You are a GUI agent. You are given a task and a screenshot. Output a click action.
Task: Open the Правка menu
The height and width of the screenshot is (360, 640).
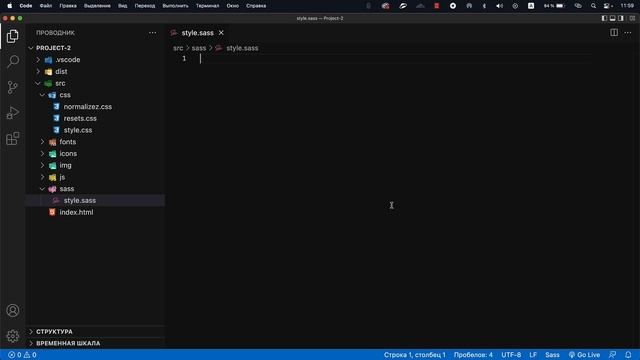(x=68, y=6)
